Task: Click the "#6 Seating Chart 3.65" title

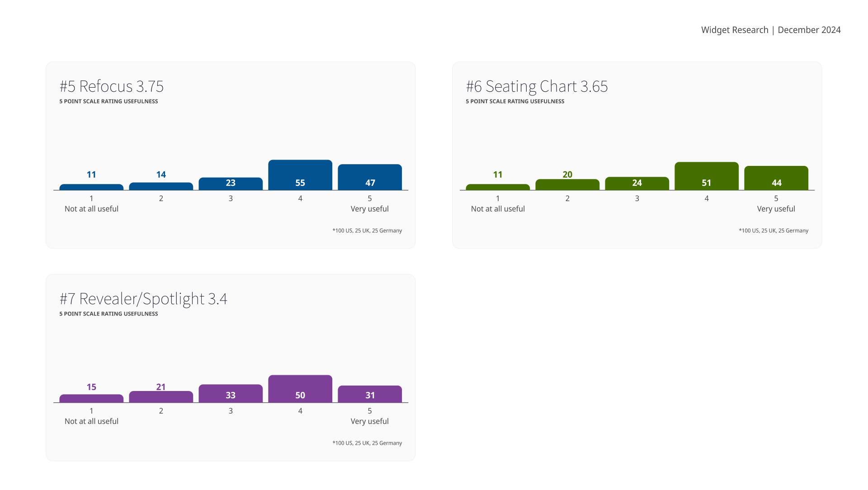Action: 537,86
